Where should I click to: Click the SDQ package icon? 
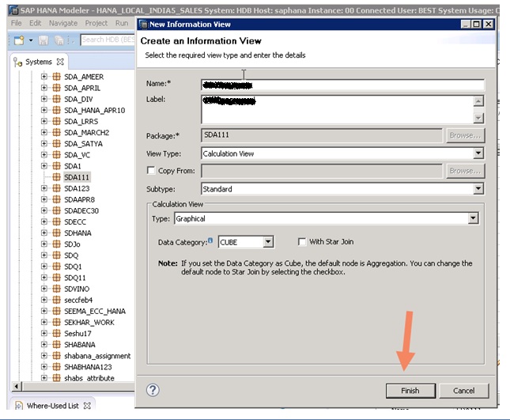tap(57, 255)
